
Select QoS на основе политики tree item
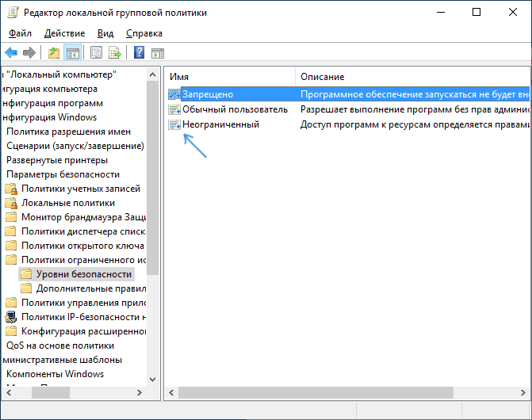coord(60,346)
